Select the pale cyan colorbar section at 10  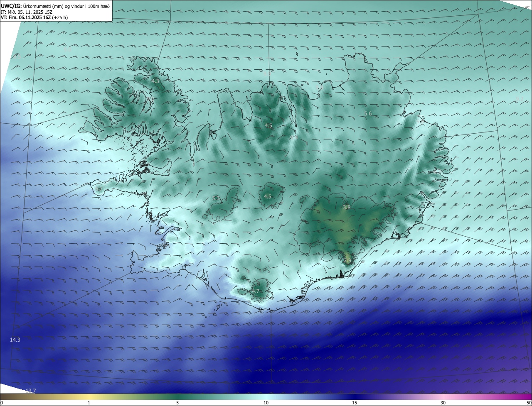[x=266, y=396]
